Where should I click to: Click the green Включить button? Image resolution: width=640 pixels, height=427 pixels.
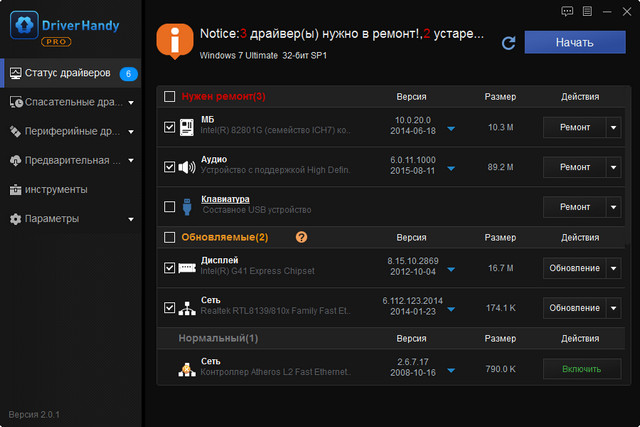(x=574, y=368)
